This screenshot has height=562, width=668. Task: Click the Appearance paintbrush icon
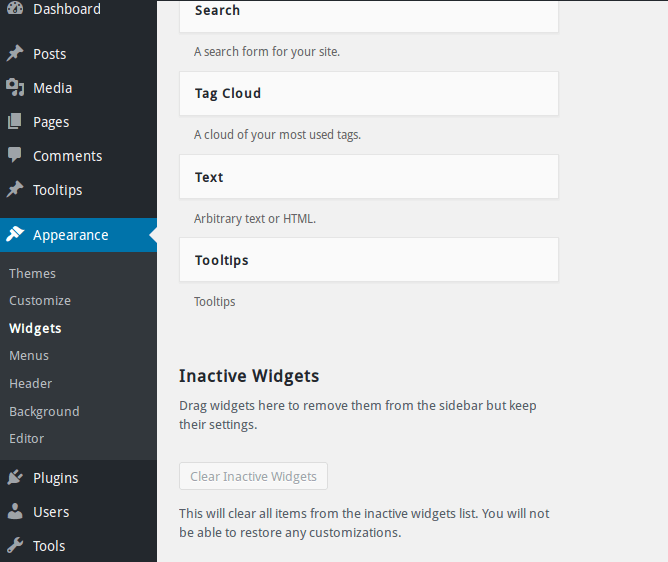click(x=15, y=234)
